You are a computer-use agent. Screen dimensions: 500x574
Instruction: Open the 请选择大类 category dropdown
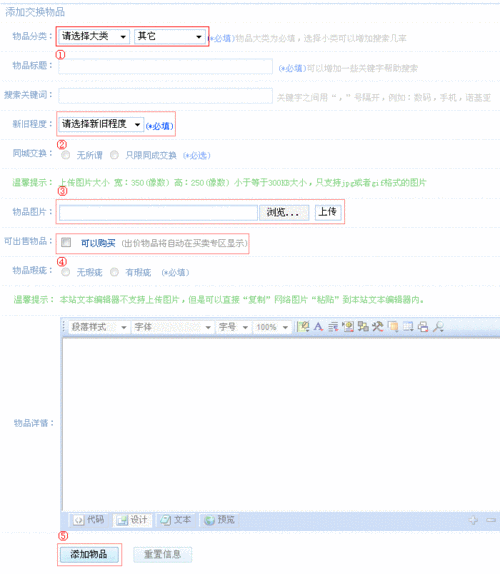[94, 36]
